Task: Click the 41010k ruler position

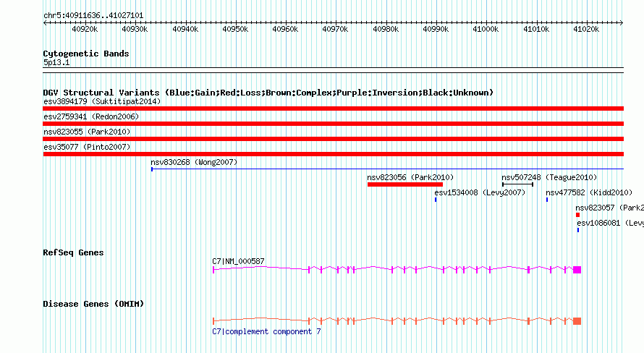Action: click(536, 29)
